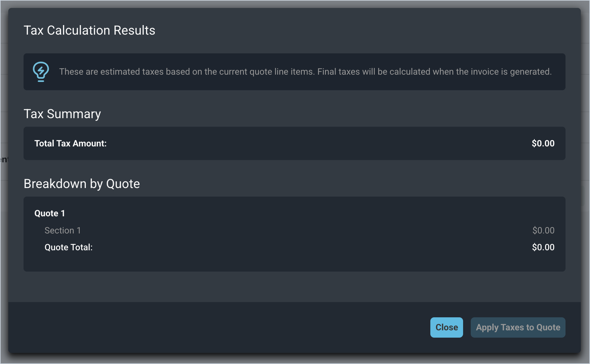Image resolution: width=590 pixels, height=364 pixels.
Task: Click the Section 1 $0.00 amount
Action: pyautogui.click(x=543, y=231)
